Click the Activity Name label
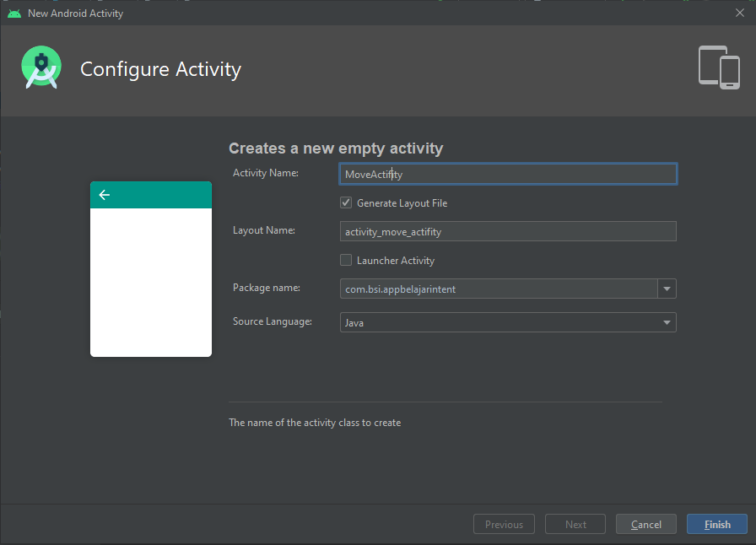756x545 pixels. 266,173
